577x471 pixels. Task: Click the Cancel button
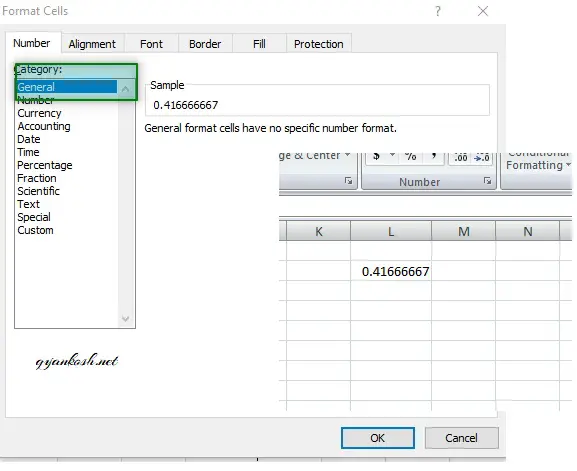coord(461,438)
